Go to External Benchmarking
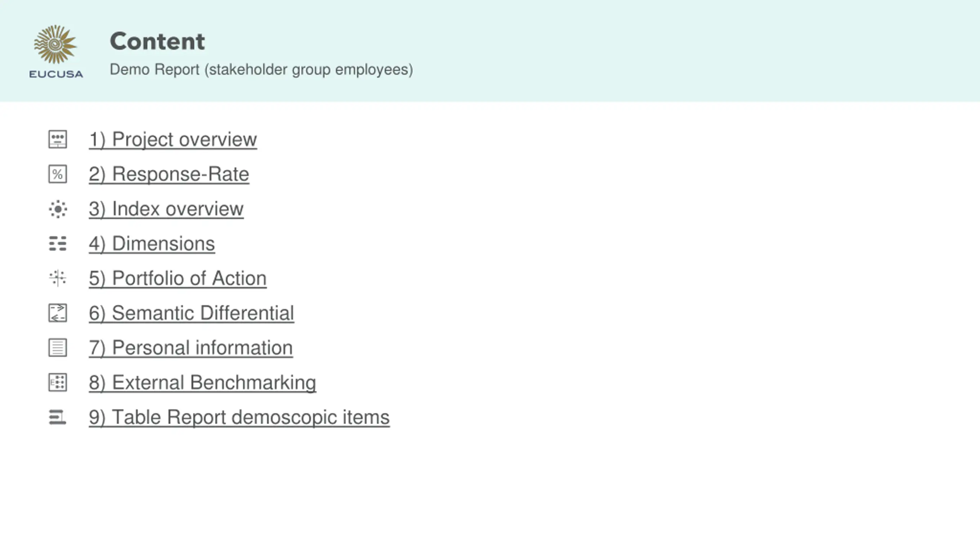The image size is (980, 551). pyautogui.click(x=202, y=382)
